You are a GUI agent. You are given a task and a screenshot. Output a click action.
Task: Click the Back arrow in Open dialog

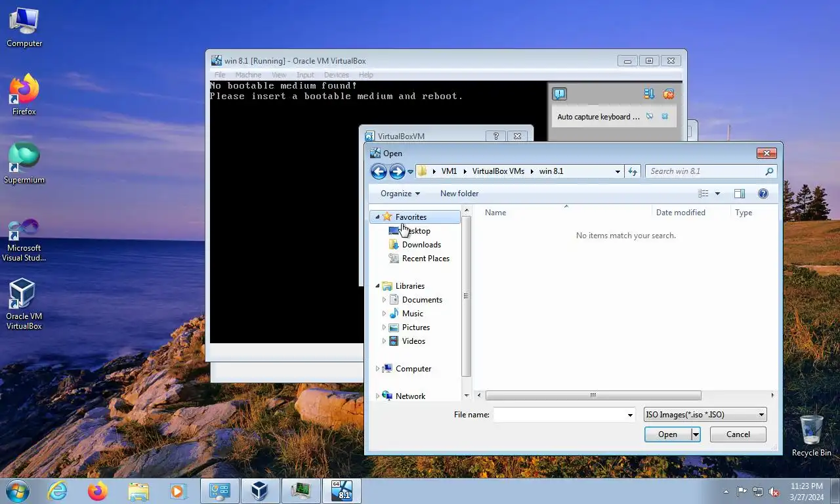pos(379,171)
